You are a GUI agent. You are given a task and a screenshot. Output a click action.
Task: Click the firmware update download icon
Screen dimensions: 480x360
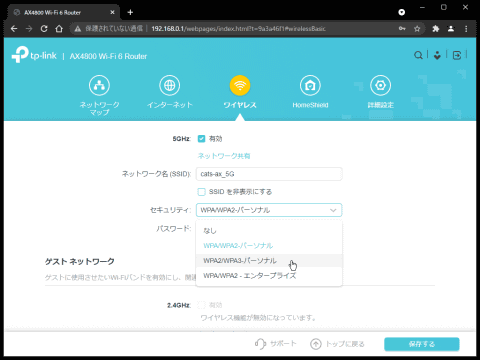coord(437,55)
